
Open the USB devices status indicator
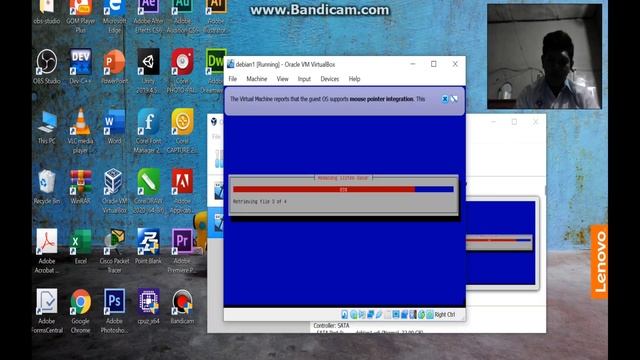pyautogui.click(x=379, y=315)
